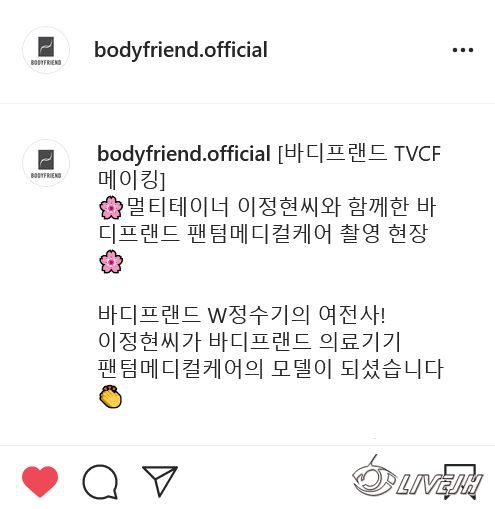Screen dimensions: 495x509
Task: Click the 팬텀메디컬케어의 모델이 되셨습니다 line
Action: [270, 369]
